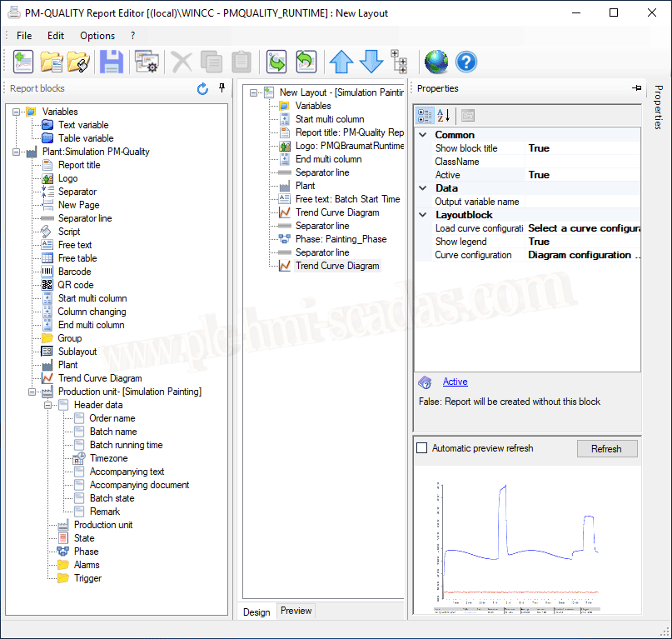Click the Save floppy disk icon

coord(111,62)
